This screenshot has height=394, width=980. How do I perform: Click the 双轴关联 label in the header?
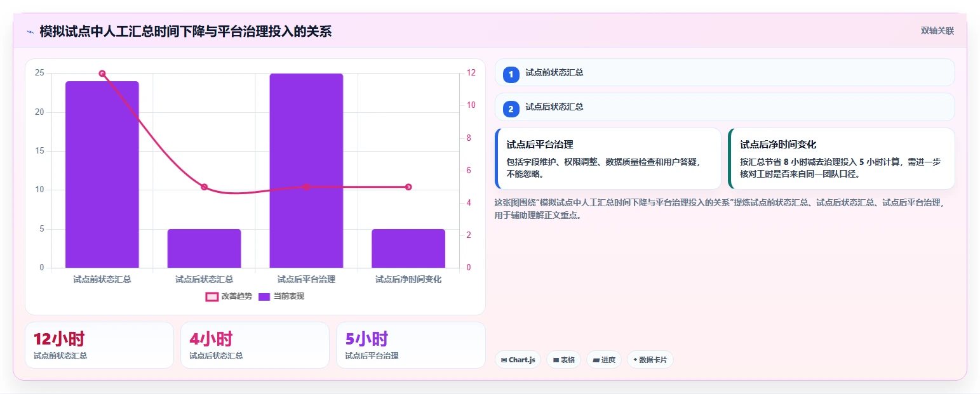coord(937,31)
